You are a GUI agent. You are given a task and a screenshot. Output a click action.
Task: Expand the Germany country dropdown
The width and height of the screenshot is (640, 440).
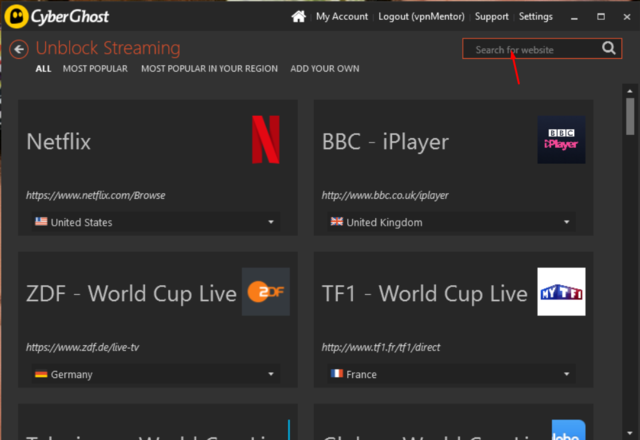(x=156, y=374)
